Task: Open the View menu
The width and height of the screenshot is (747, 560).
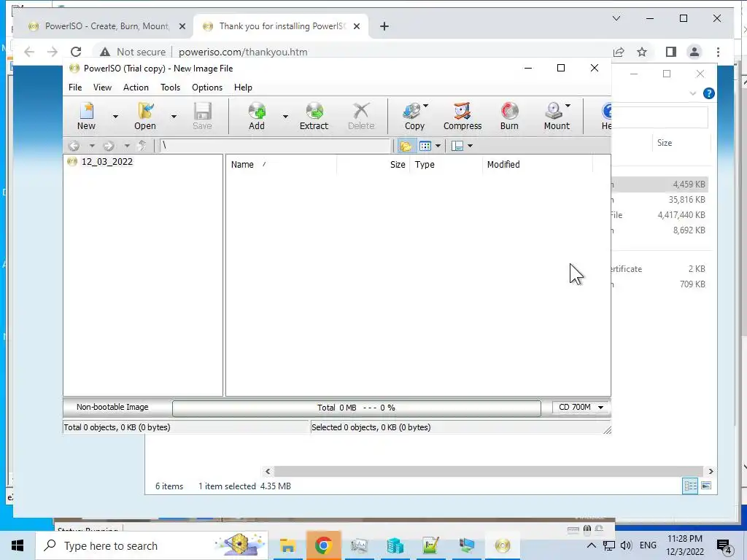Action: tap(102, 87)
